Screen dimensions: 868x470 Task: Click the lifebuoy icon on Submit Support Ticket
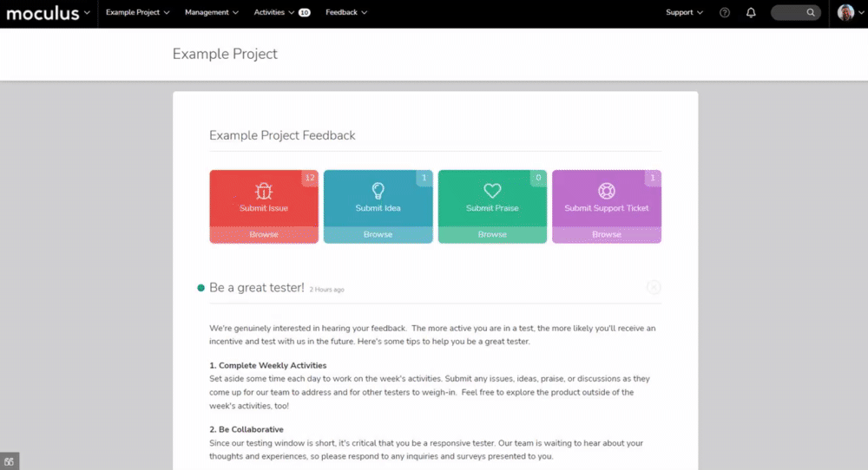(607, 191)
